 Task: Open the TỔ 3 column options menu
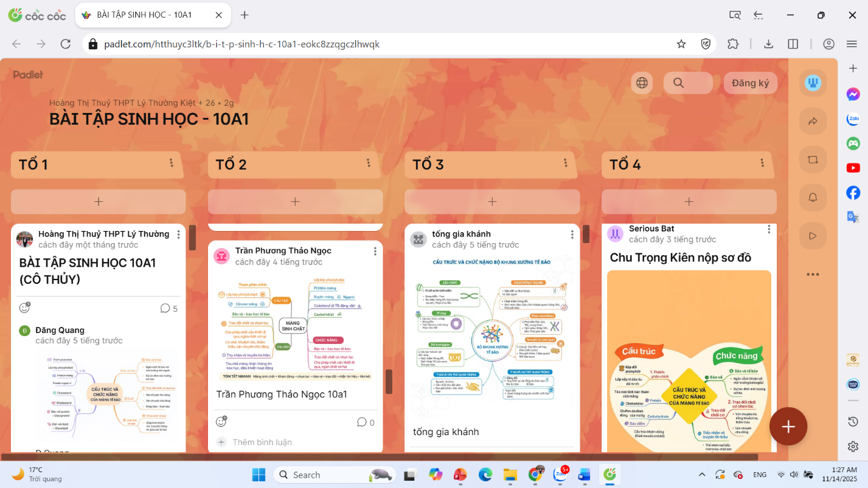tap(566, 163)
